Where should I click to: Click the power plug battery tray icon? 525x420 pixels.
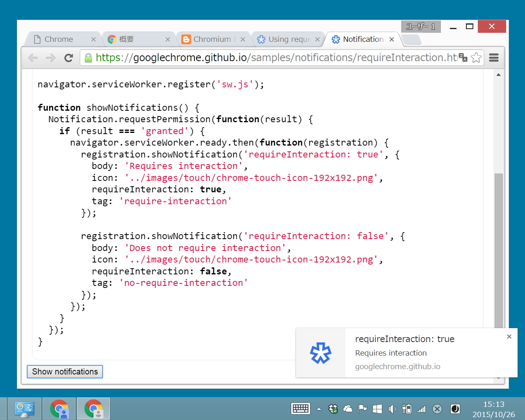tap(407, 409)
